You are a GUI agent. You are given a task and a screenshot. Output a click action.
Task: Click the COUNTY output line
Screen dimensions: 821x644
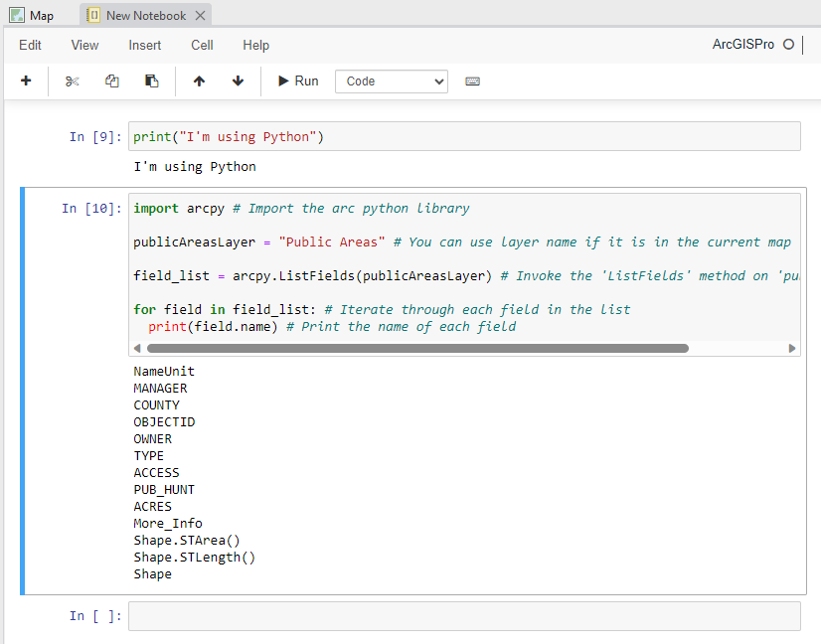tap(157, 405)
